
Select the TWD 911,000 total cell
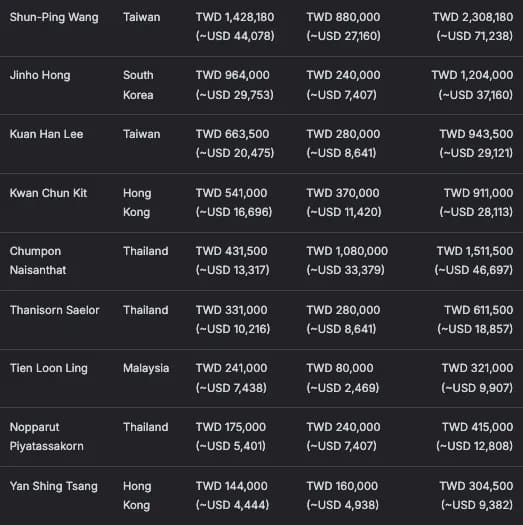tap(478, 193)
